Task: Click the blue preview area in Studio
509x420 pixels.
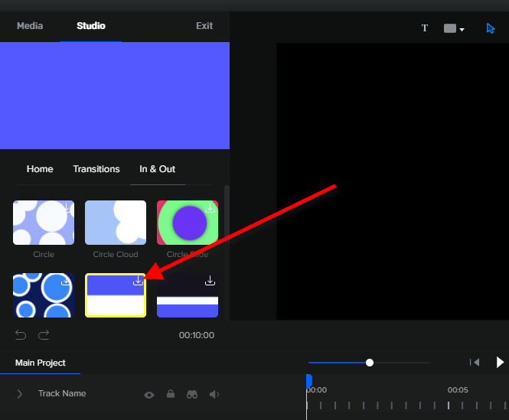Action: [x=115, y=96]
